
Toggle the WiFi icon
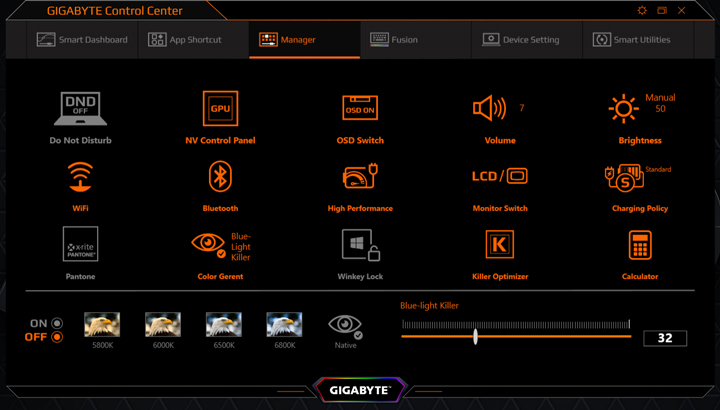click(80, 176)
